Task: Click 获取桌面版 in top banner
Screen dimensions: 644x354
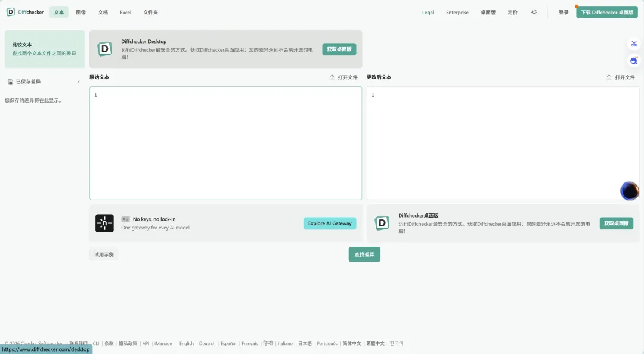Action: (339, 49)
